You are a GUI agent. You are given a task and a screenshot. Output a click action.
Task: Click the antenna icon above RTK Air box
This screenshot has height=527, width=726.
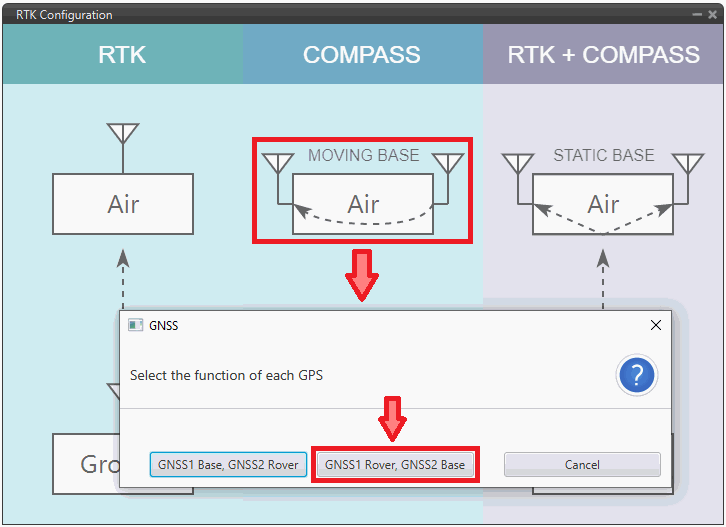coord(123,135)
